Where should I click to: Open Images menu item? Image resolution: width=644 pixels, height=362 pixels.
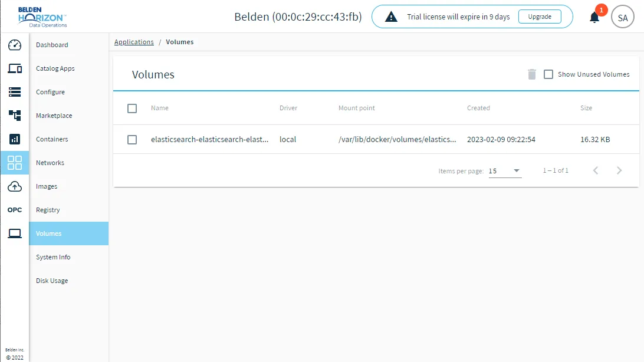(47, 186)
